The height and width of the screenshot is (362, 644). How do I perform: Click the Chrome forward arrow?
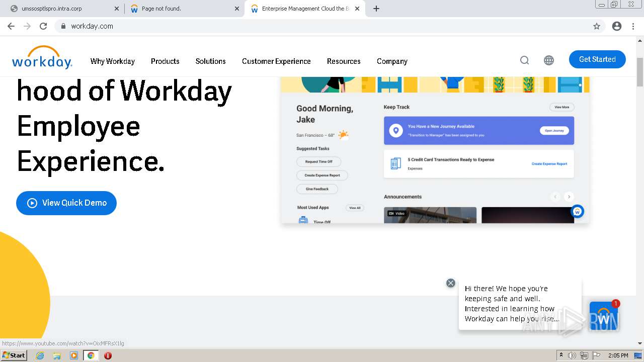click(x=27, y=26)
